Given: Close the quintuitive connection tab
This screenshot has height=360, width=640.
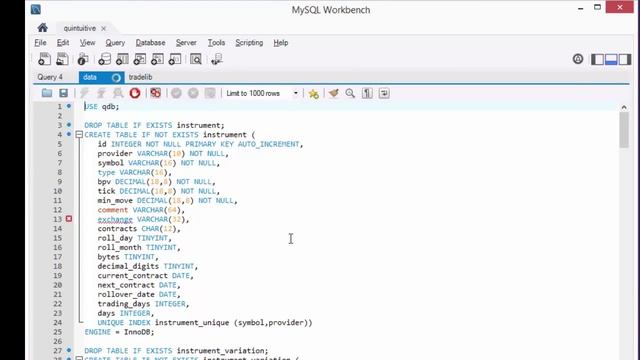Looking at the screenshot, I should point(104,28).
